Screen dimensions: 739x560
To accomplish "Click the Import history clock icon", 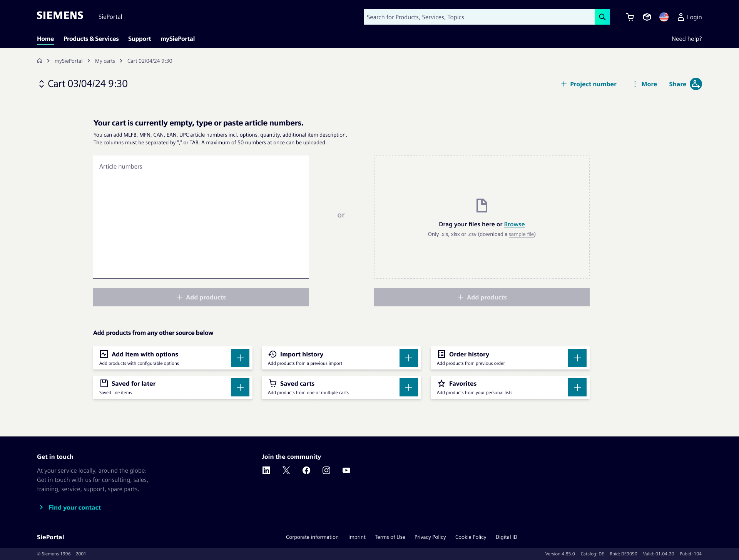I will pos(273,354).
